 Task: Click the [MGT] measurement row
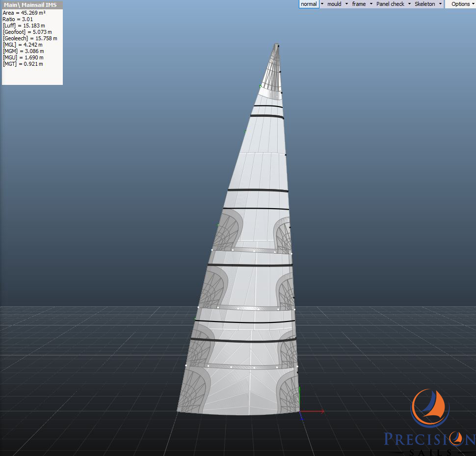pos(23,64)
